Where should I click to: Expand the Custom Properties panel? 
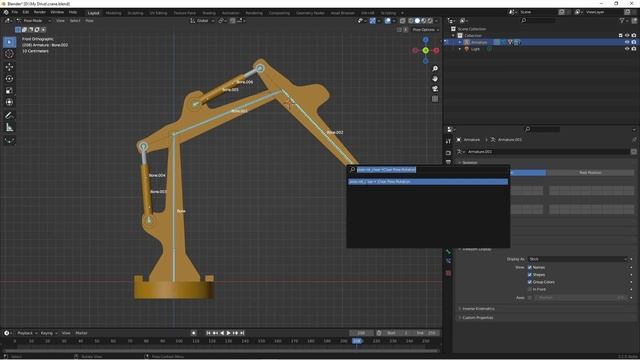coord(477,318)
